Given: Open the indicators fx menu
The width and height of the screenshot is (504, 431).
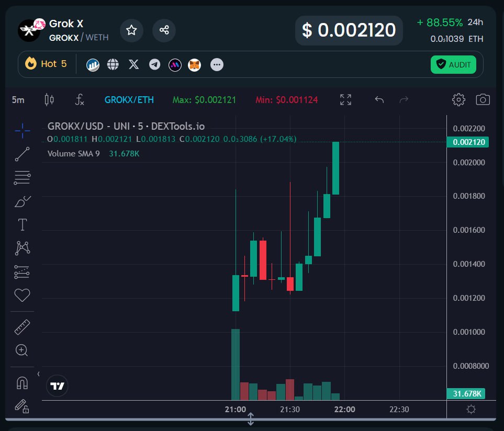Looking at the screenshot, I should tap(80, 100).
